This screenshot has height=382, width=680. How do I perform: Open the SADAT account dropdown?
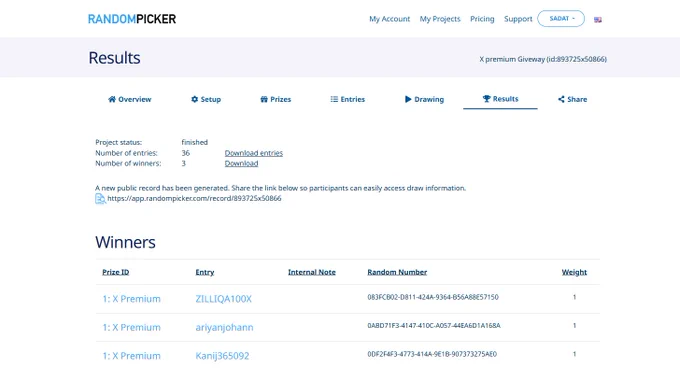[x=561, y=19]
